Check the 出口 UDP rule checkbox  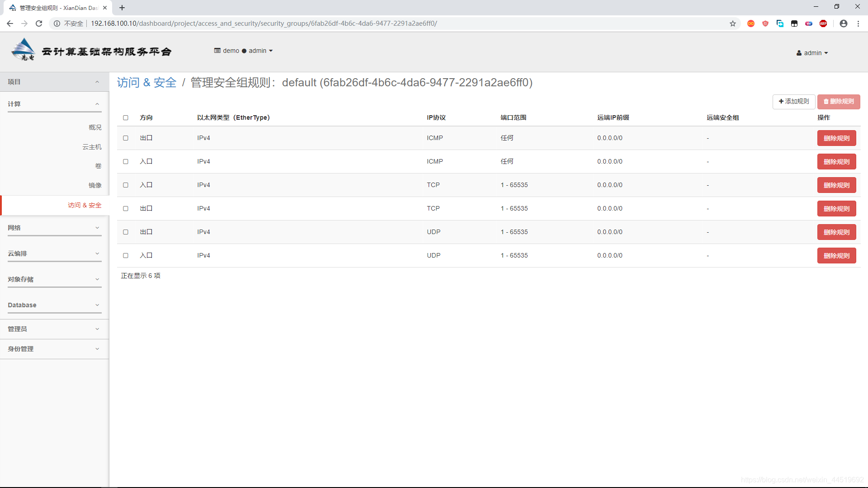126,232
